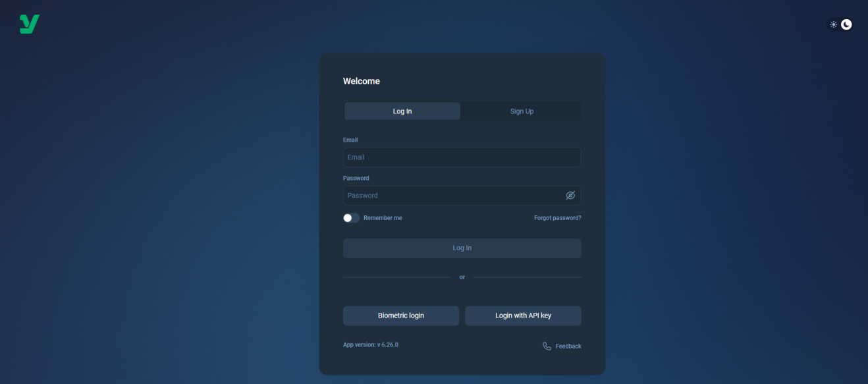Click the App version v 6.26.0 text
The height and width of the screenshot is (384, 868).
tap(370, 344)
